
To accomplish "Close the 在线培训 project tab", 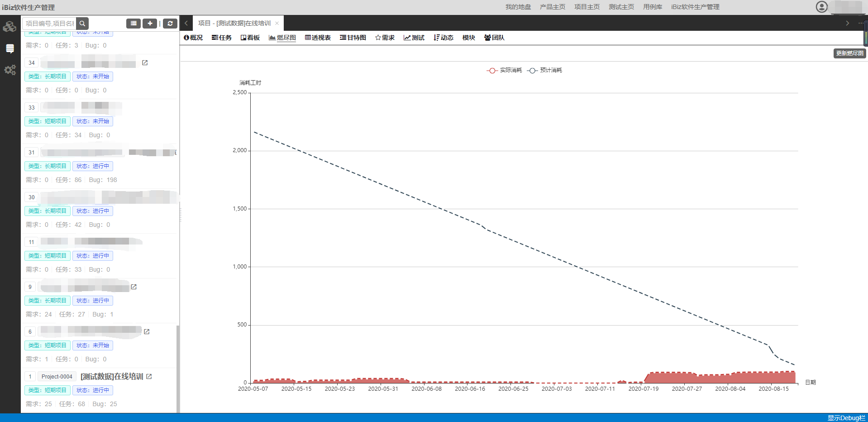I will pos(277,23).
